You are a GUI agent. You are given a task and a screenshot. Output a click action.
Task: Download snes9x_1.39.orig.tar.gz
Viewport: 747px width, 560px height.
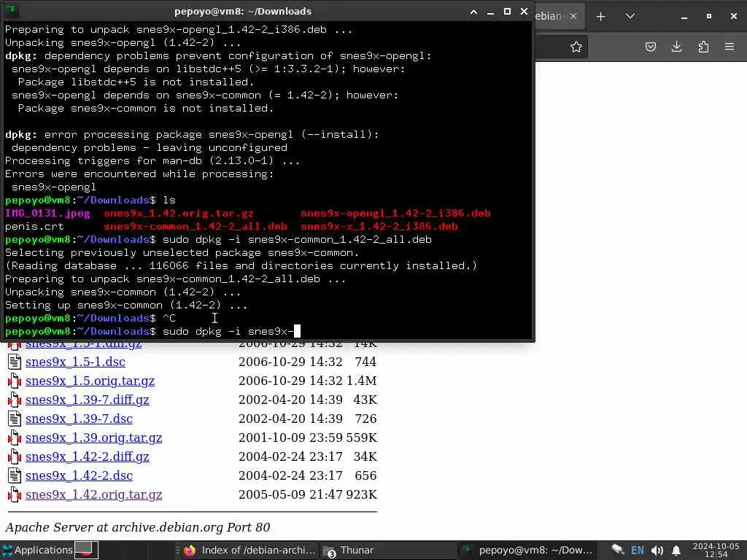click(94, 437)
